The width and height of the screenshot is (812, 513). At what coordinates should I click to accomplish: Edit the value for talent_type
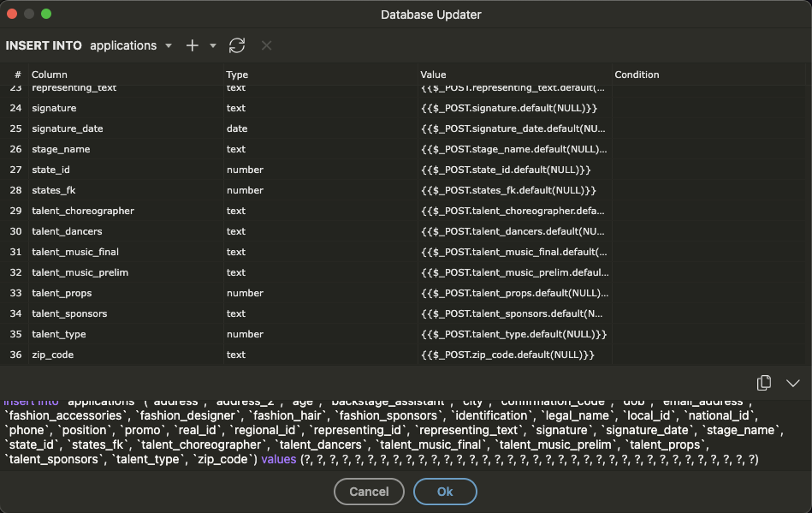click(513, 334)
